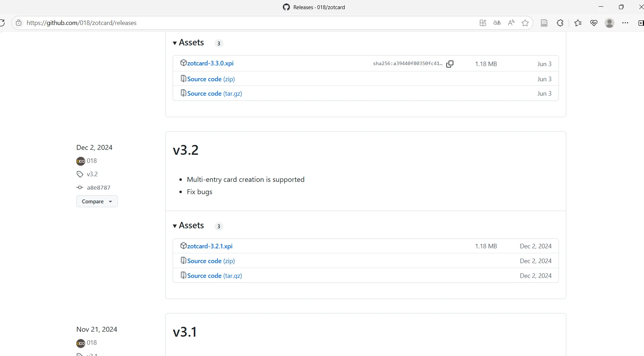This screenshot has height=356, width=644.
Task: Open the v3.1 release heading
Action: tap(185, 332)
